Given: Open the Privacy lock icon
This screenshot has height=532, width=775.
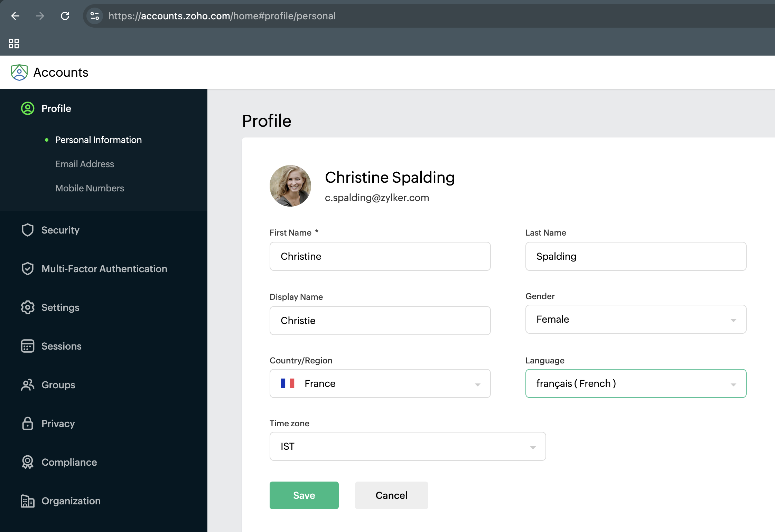Looking at the screenshot, I should tap(28, 424).
